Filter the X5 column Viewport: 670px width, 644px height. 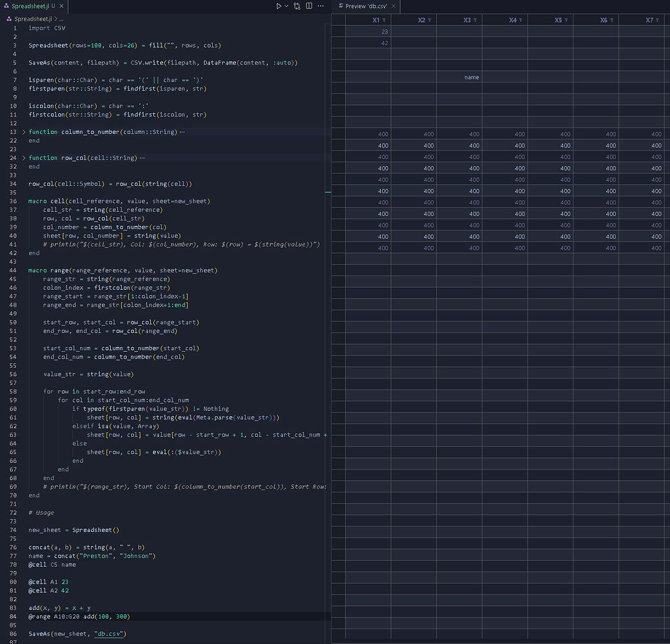tap(566, 21)
